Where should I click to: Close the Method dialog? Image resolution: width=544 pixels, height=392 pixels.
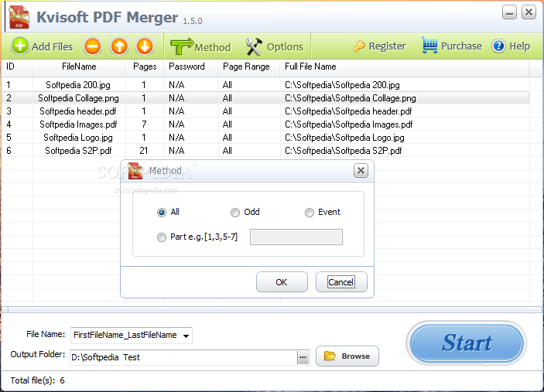pyautogui.click(x=361, y=171)
